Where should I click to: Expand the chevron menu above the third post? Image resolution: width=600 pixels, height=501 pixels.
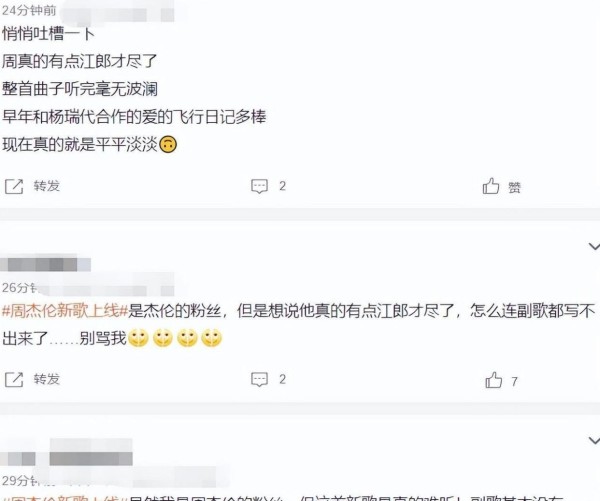coord(594,441)
